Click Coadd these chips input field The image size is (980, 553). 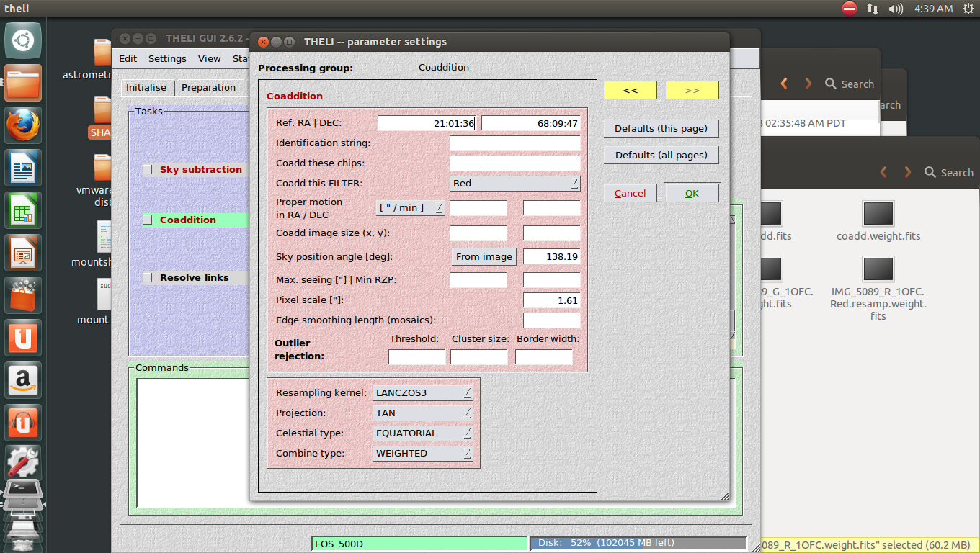[514, 163]
